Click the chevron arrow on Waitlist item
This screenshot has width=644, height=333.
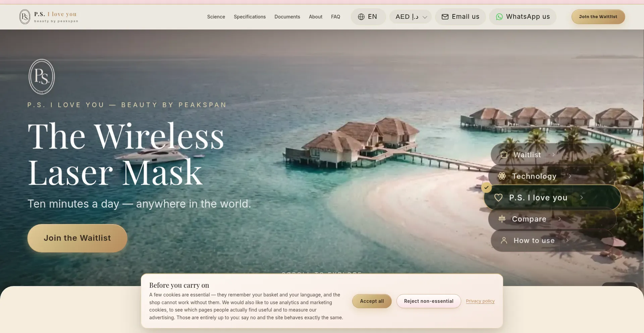(x=554, y=155)
